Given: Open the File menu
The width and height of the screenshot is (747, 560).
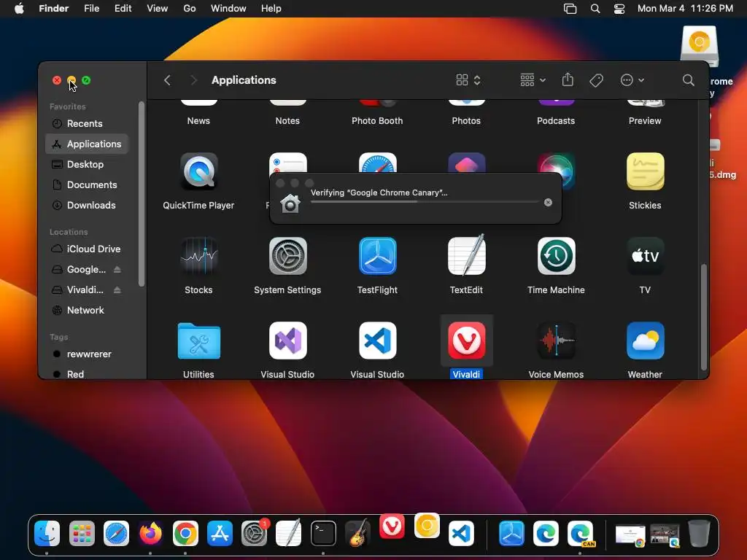Looking at the screenshot, I should pos(91,9).
